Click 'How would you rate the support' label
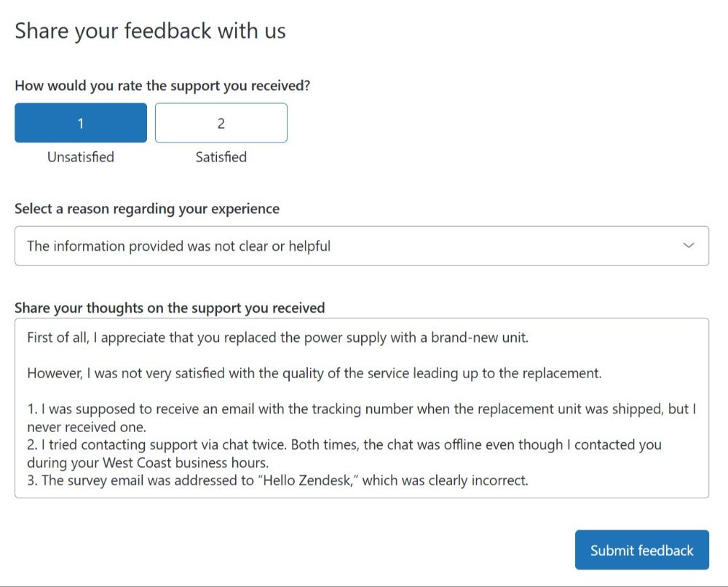The image size is (728, 587). pyautogui.click(x=162, y=86)
